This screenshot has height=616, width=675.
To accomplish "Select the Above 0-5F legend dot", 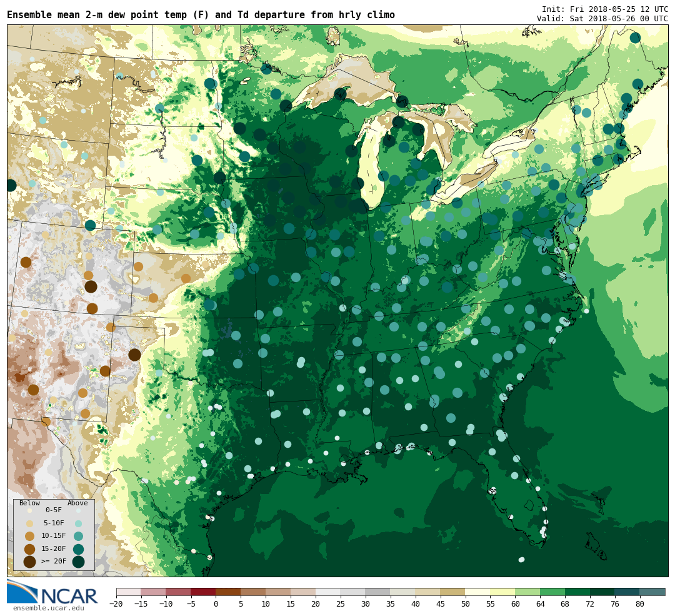I will point(78,510).
